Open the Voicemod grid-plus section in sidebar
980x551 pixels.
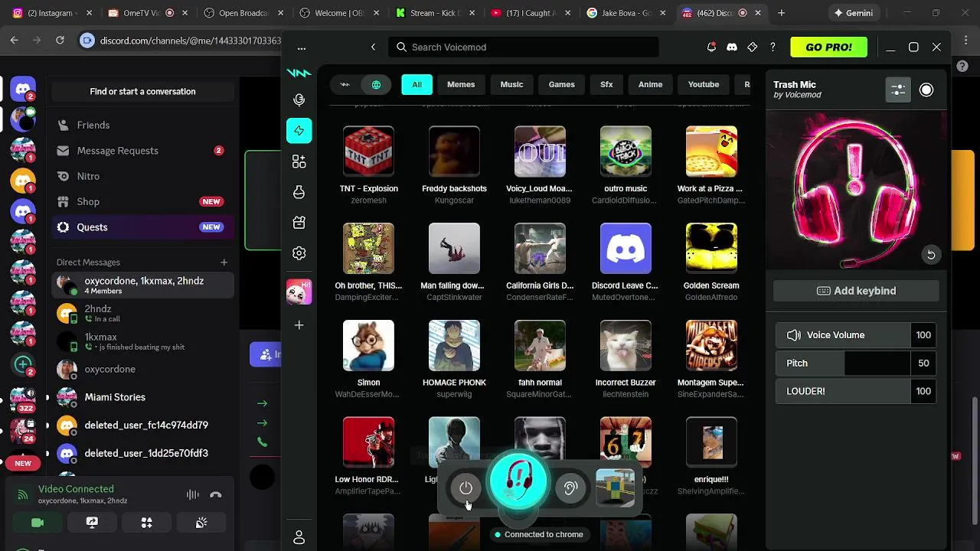pos(299,161)
